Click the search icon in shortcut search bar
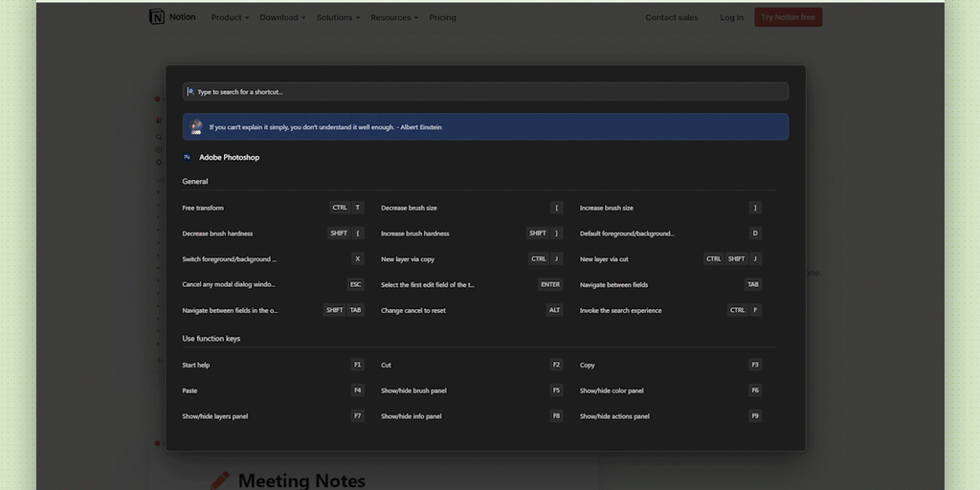The height and width of the screenshot is (490, 980). [190, 92]
